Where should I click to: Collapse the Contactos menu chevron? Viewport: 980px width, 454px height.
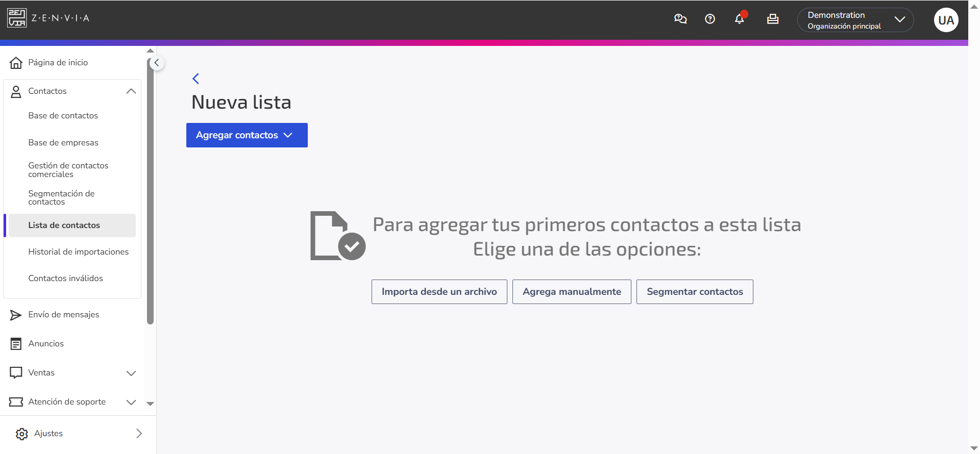point(131,91)
